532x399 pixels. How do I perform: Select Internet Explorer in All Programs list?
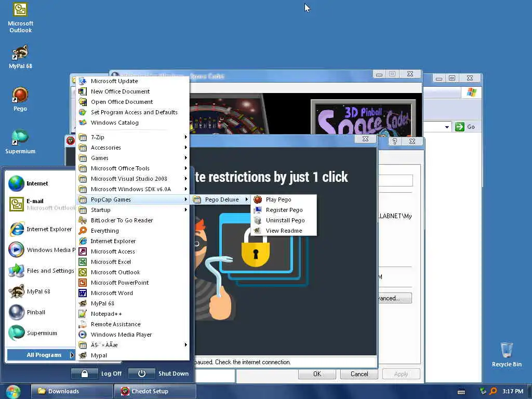132,241
